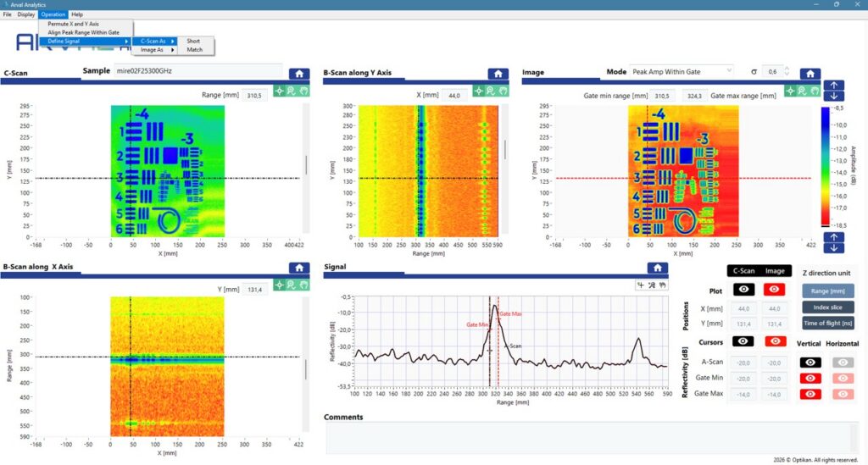Toggle Plot visibility for Image

tap(774, 289)
